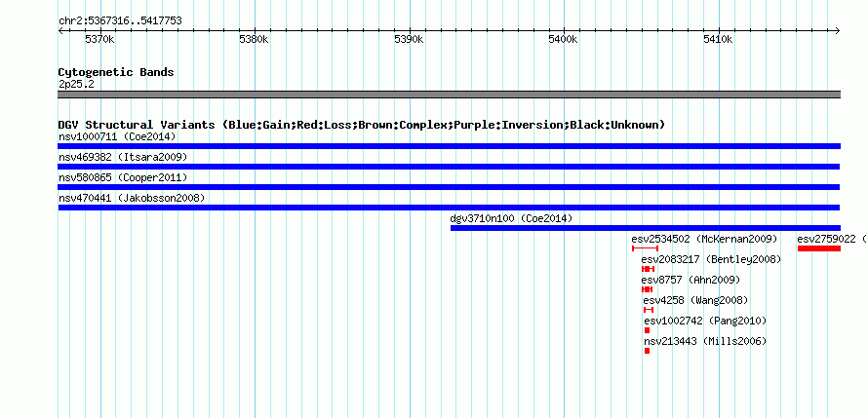Click the chr2:5367316..5417753 region label

[120, 21]
